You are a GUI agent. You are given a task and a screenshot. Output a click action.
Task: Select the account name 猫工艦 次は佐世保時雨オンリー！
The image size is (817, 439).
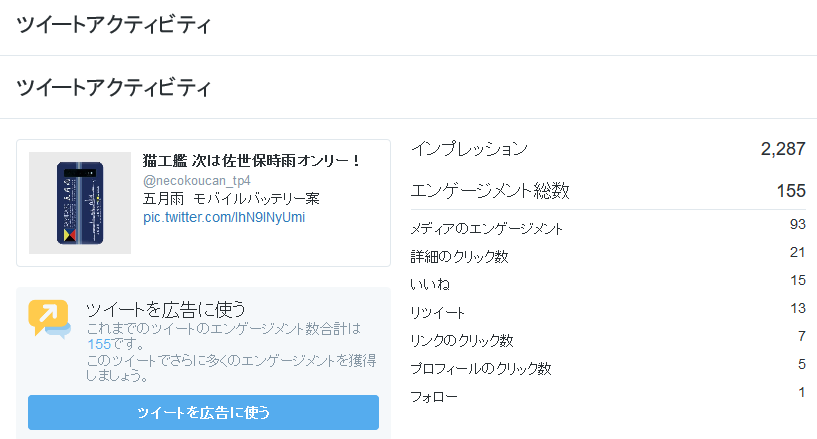coord(251,160)
